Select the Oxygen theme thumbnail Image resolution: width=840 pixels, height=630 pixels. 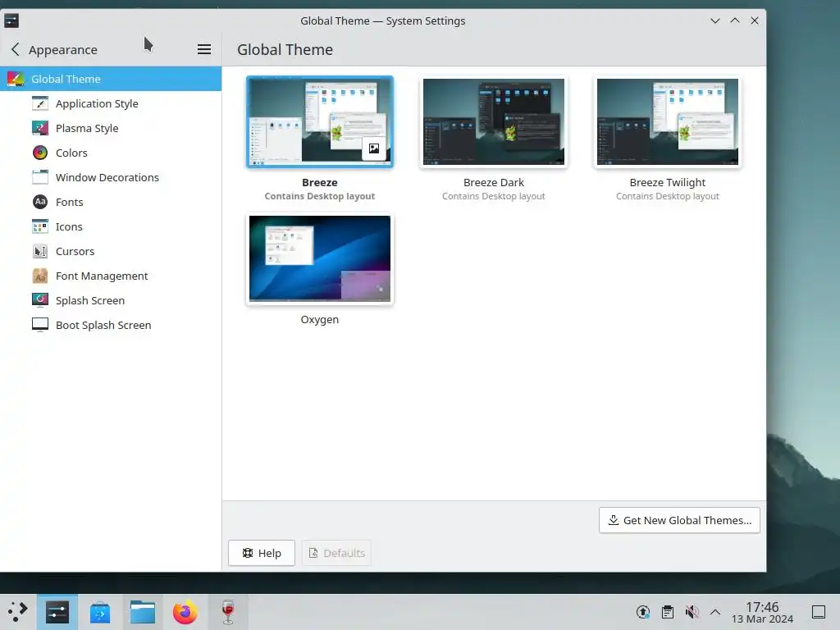click(320, 258)
